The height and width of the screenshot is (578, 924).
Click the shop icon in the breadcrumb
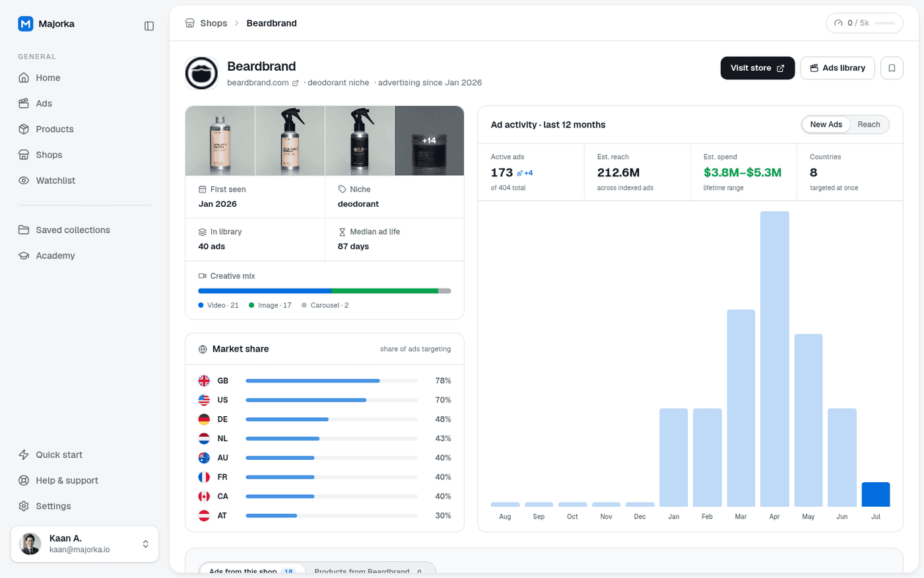click(190, 23)
